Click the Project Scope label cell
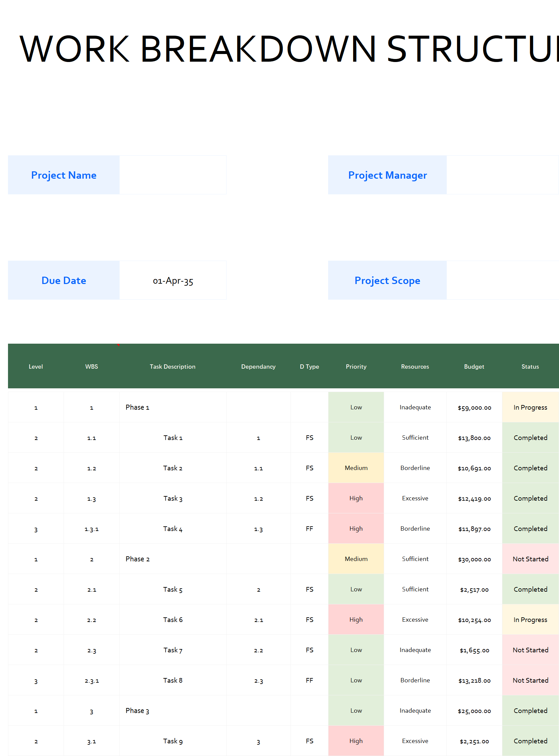This screenshot has width=559, height=756. click(387, 280)
